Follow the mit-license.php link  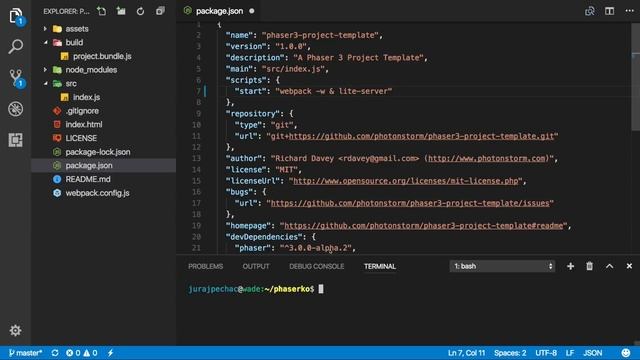406,181
